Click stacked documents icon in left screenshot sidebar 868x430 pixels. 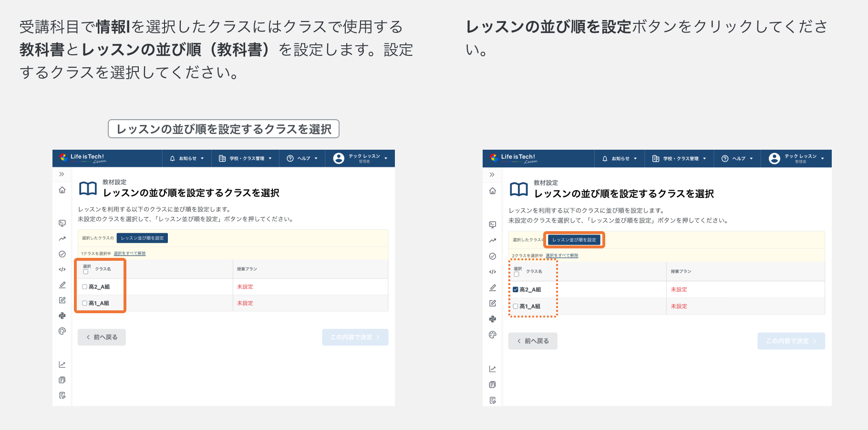coord(62,380)
